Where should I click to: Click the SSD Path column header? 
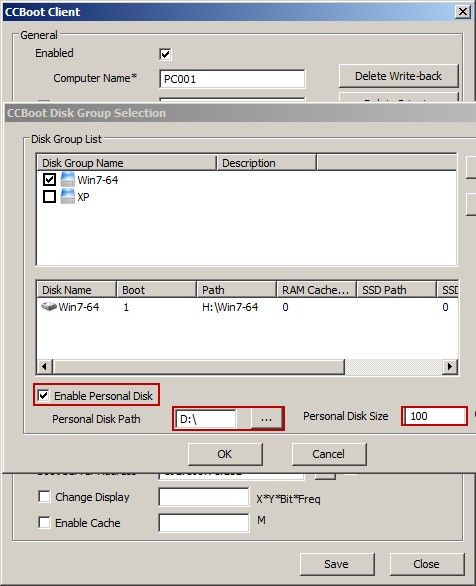(x=396, y=290)
